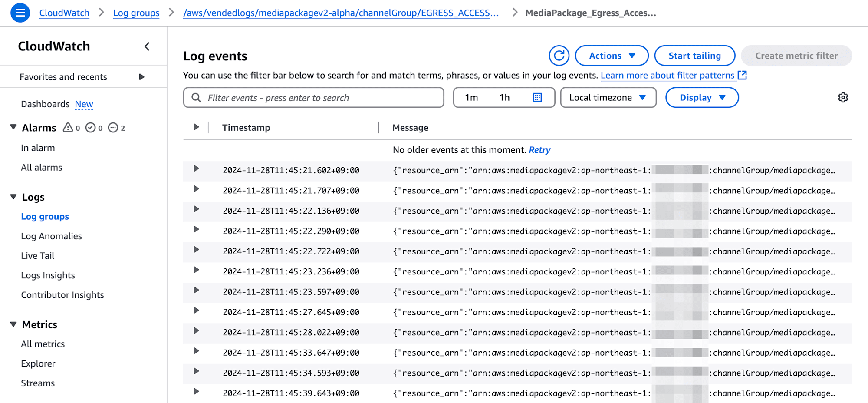Open the calendar custom time range picker
Screen dimensions: 868x403
click(x=537, y=97)
